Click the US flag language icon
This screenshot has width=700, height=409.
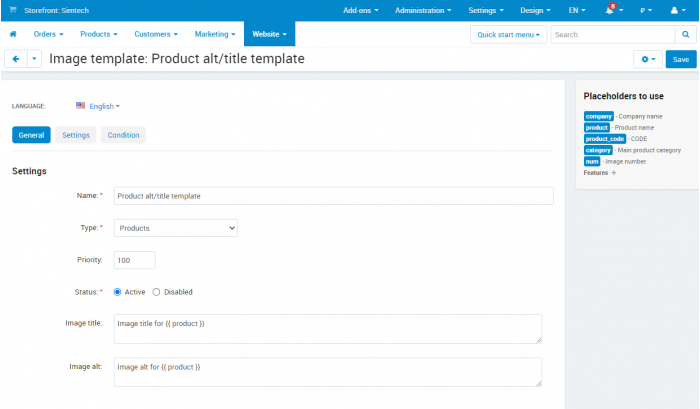80,106
